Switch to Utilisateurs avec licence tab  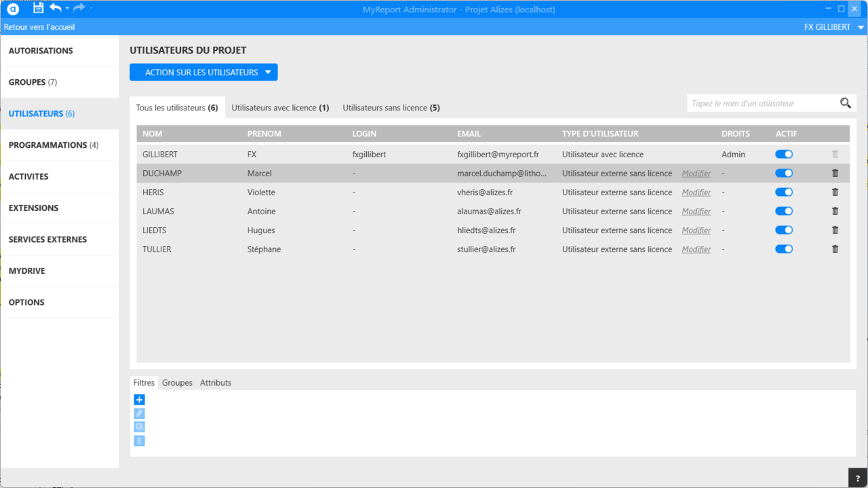click(x=280, y=108)
